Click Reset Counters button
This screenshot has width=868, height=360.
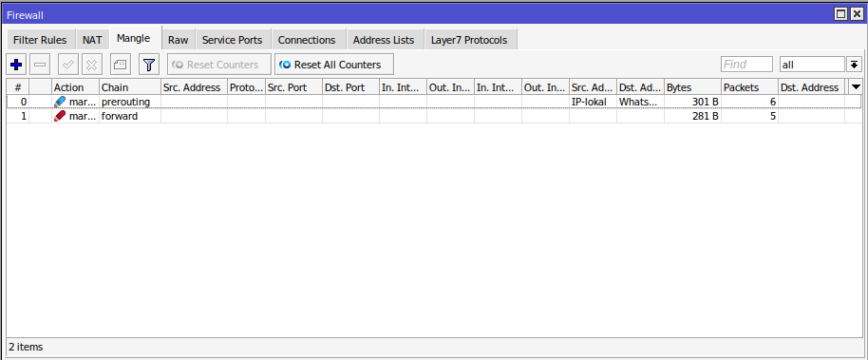(x=219, y=65)
